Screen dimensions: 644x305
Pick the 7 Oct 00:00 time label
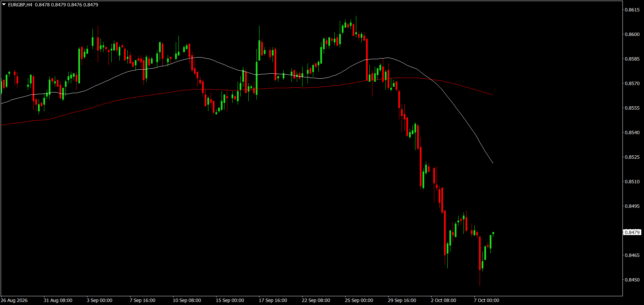tap(487, 300)
